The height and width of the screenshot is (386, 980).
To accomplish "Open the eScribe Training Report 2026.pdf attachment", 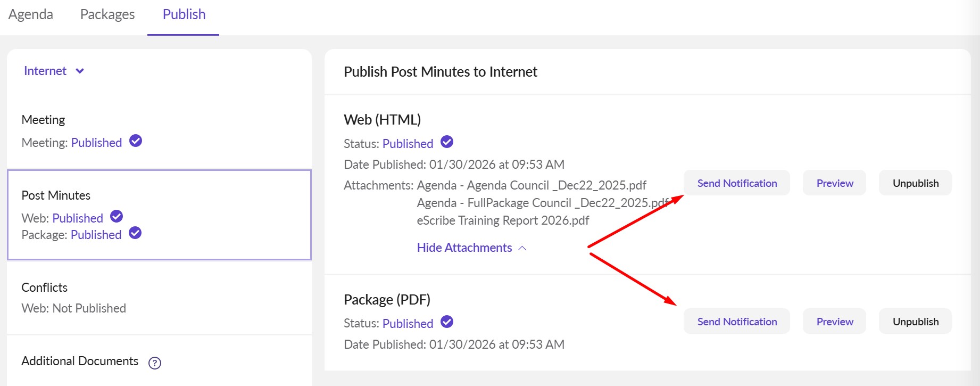I will coord(503,220).
